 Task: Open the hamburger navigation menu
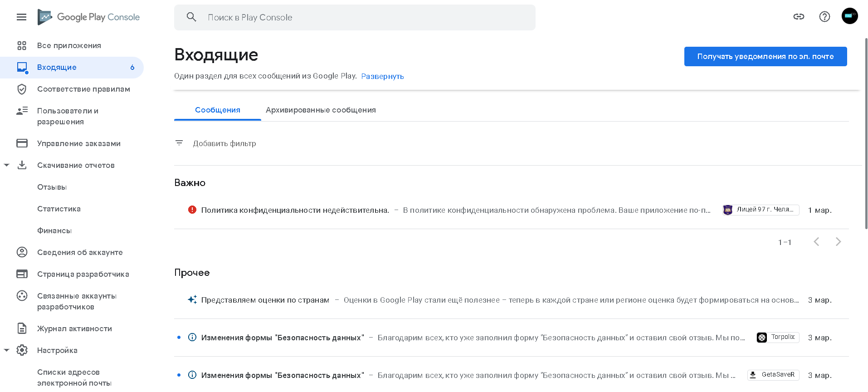click(21, 17)
